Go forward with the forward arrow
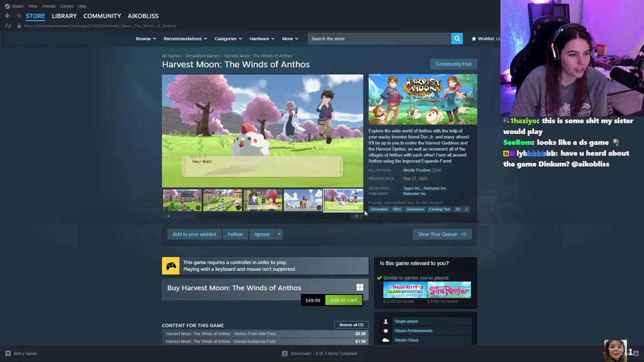 click(x=18, y=16)
